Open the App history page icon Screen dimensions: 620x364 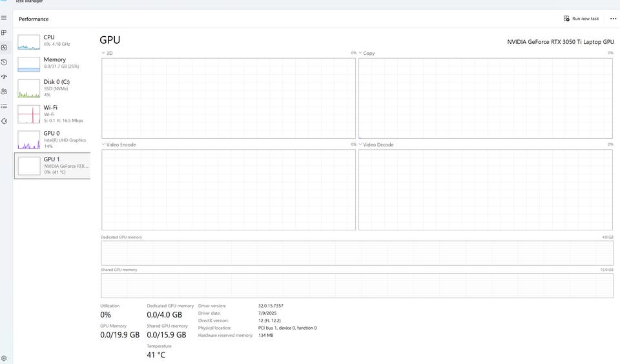(x=4, y=62)
